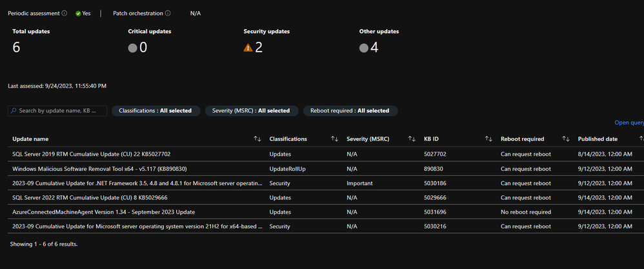The image size is (644, 269).
Task: Click the Periodic assessment info icon
Action: (64, 13)
